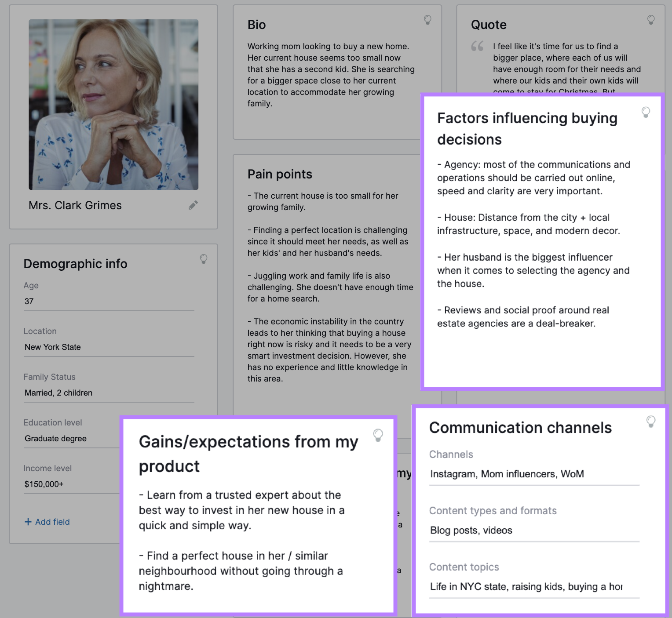This screenshot has width=672, height=618.
Task: Select the persona profile photo
Action: coord(113,104)
